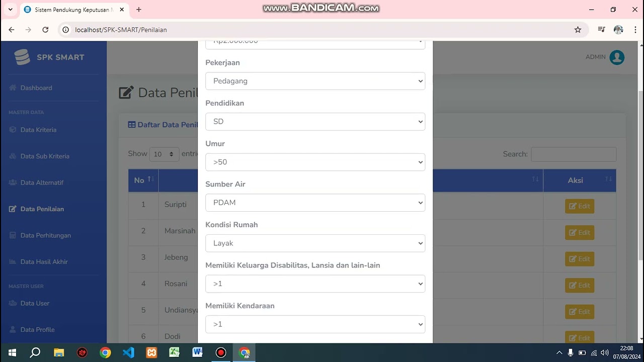
Task: Click the Data Hasil Akhir chart icon
Action: (13, 262)
